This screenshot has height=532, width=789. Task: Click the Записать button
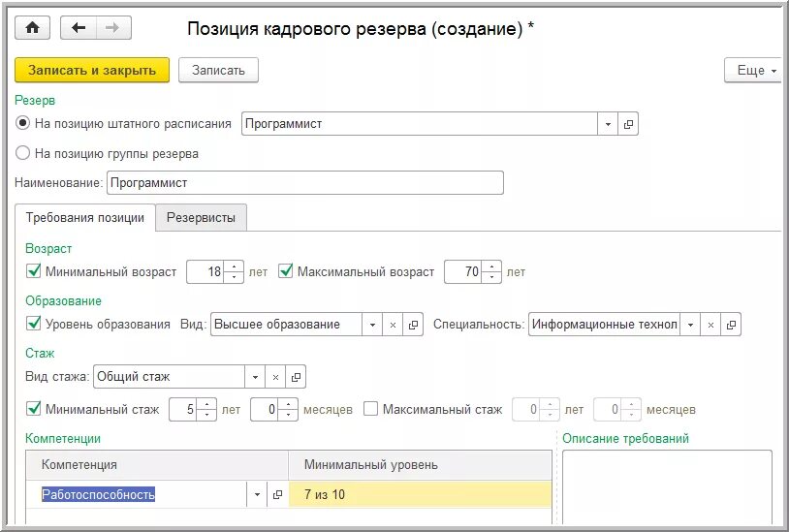coord(218,70)
